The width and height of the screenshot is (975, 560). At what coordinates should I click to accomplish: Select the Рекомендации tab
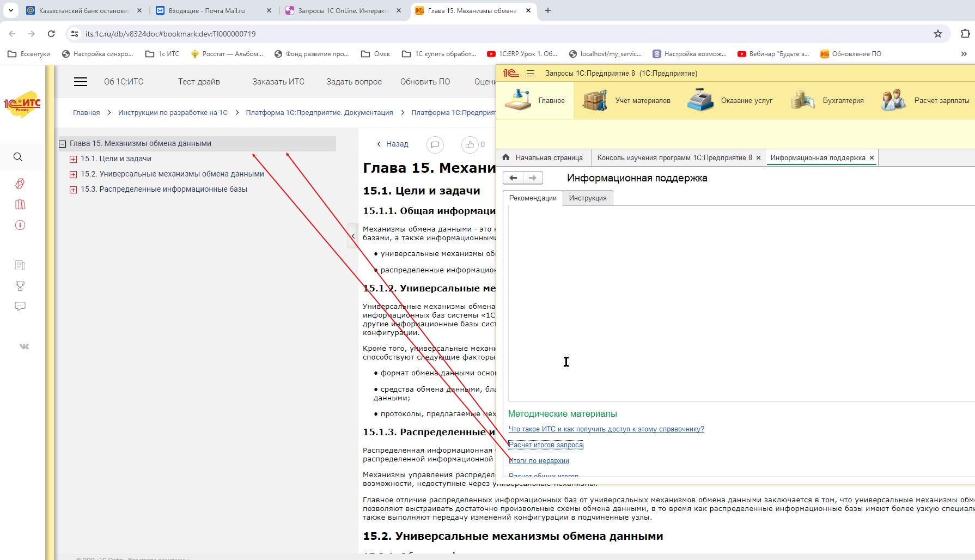(533, 198)
